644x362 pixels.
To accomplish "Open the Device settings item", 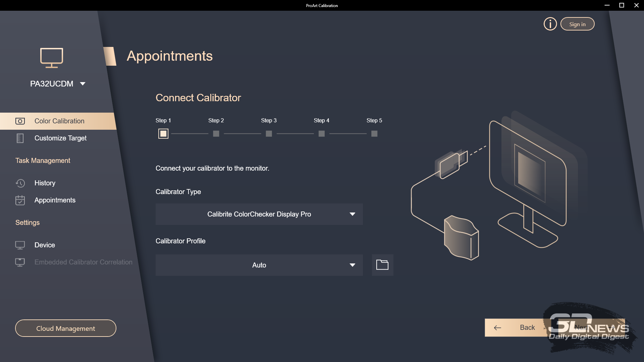I will point(45,245).
